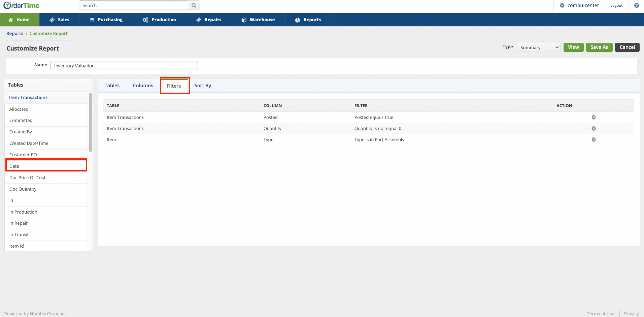Switch to the Columns tab
The height and width of the screenshot is (317, 644).
(143, 86)
